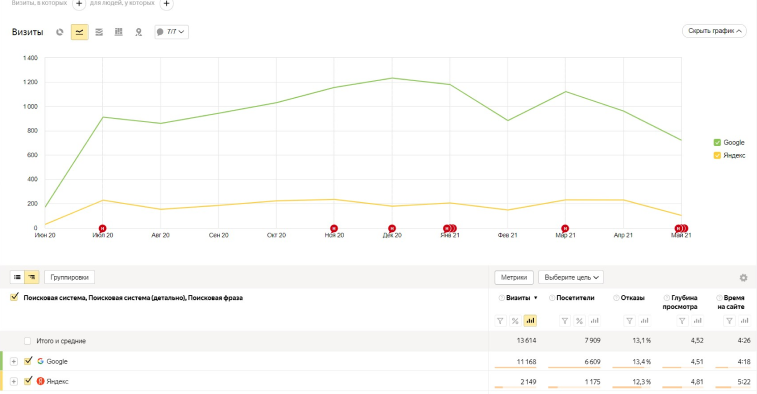
Task: Expand the Яндекс row
Action: pos(14,381)
